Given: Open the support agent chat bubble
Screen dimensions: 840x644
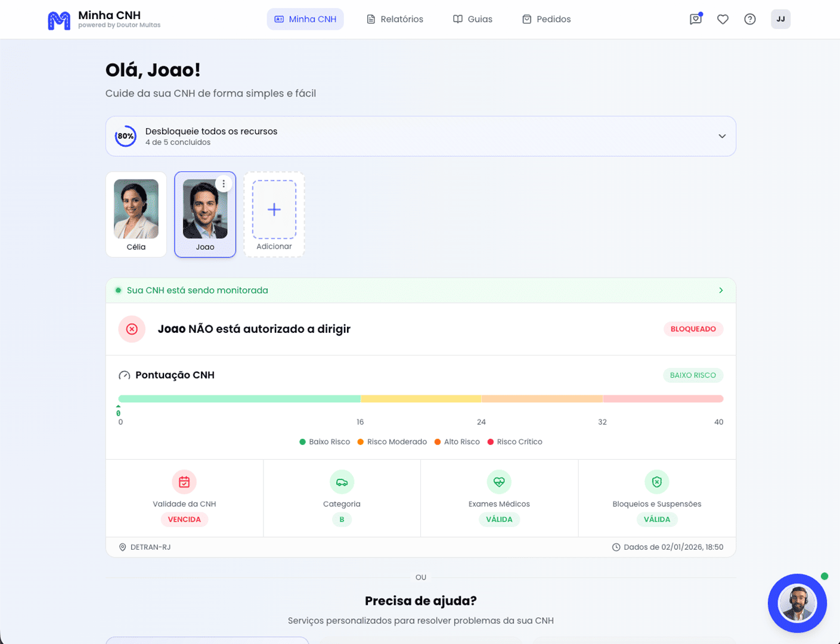Looking at the screenshot, I should point(797,603).
